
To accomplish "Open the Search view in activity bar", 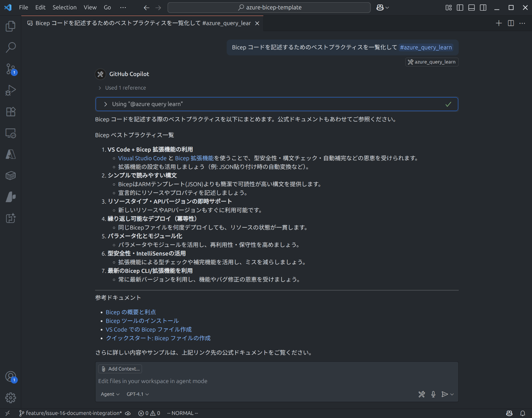I will pyautogui.click(x=11, y=47).
